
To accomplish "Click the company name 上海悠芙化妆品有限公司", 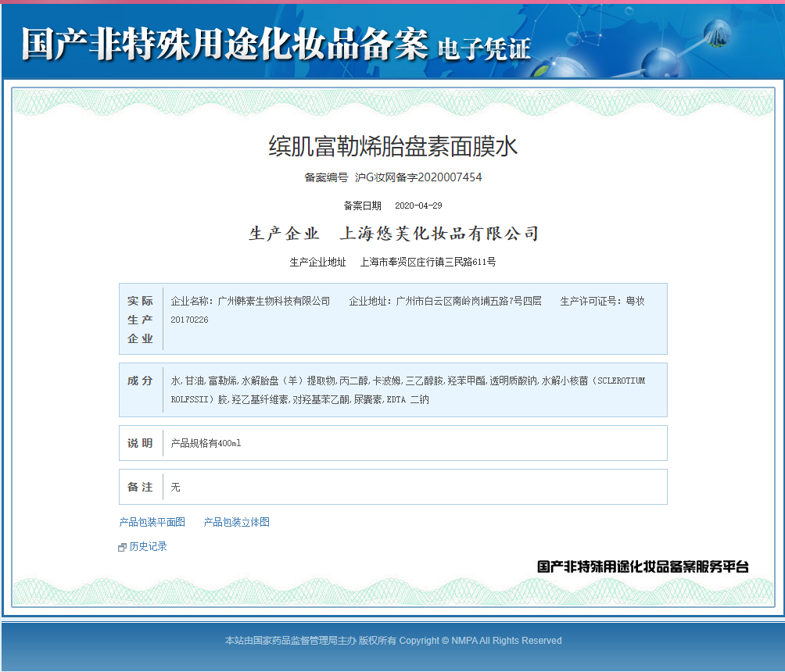I will point(439,234).
